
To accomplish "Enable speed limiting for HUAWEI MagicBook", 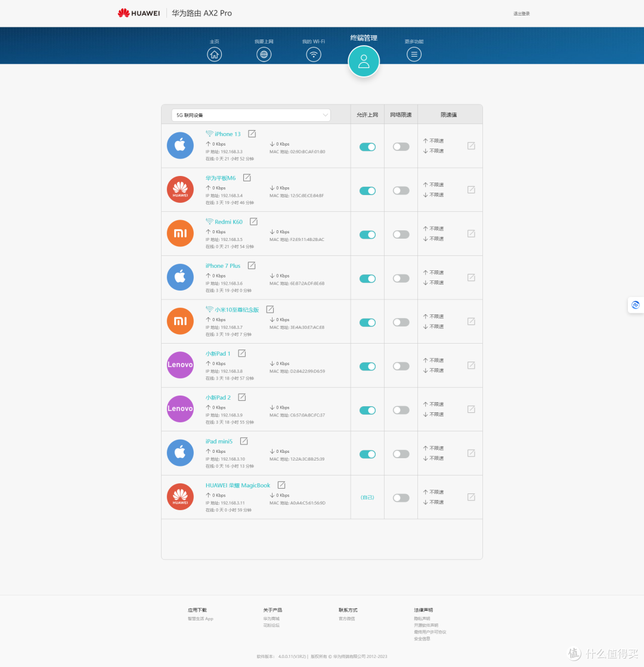I will [x=401, y=498].
